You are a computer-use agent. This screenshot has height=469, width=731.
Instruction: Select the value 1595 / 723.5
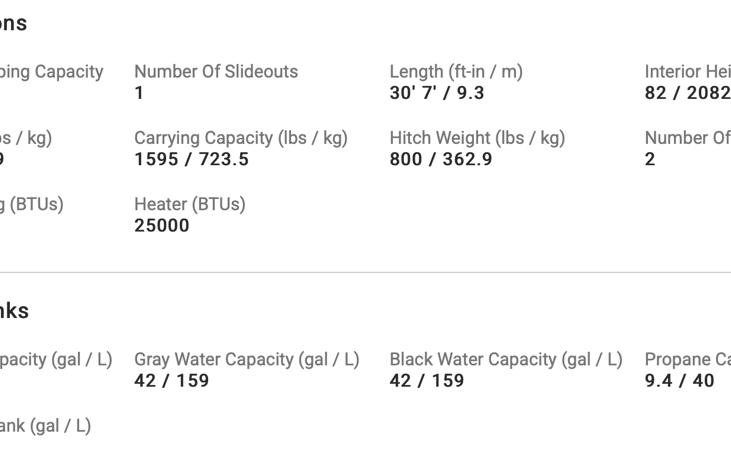click(191, 159)
